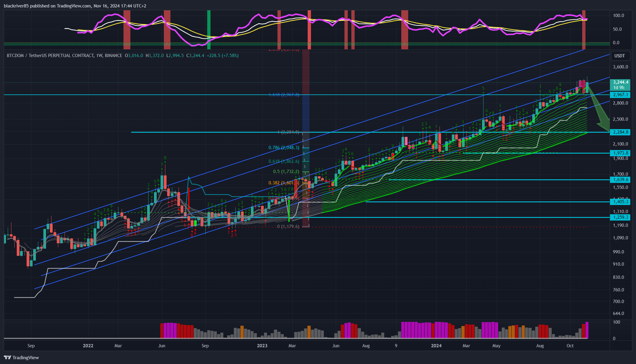Click the open value O3,016.0
636x364 pixels.
point(134,56)
